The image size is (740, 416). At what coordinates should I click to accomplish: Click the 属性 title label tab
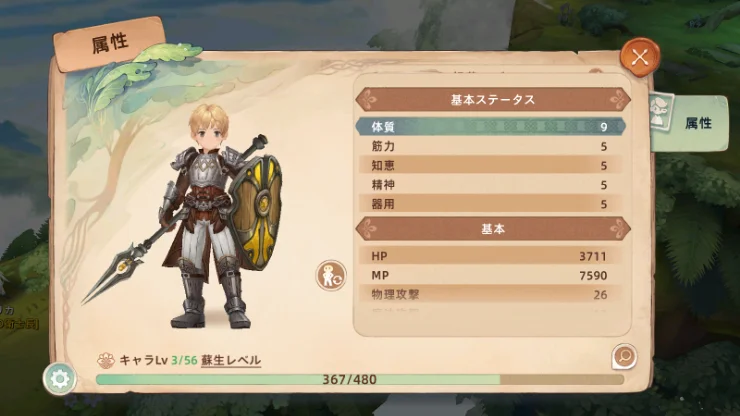(x=109, y=44)
